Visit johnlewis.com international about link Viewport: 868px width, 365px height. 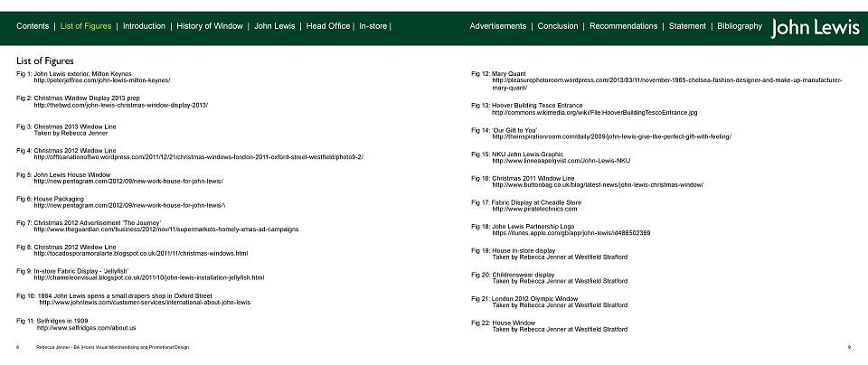point(145,303)
